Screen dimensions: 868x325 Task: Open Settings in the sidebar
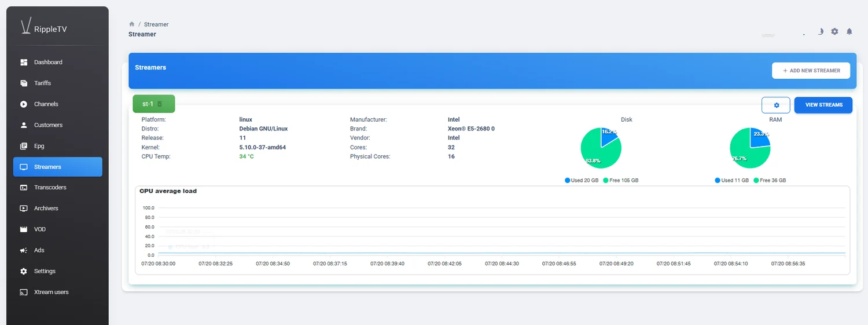[x=58, y=271]
